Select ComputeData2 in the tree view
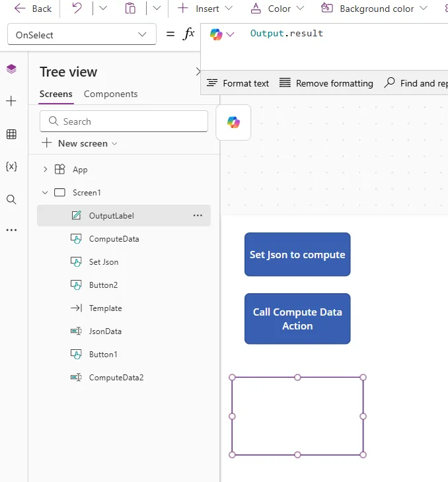The image size is (448, 482). [116, 378]
